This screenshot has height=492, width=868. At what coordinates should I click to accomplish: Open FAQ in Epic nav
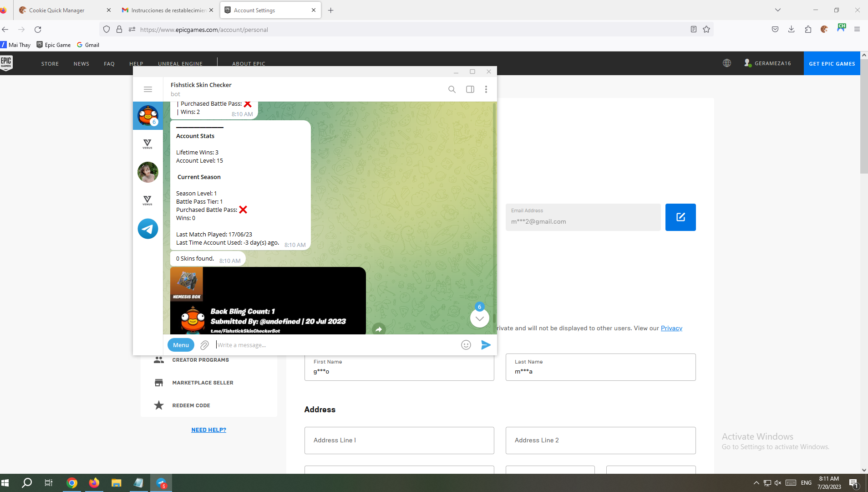(109, 64)
